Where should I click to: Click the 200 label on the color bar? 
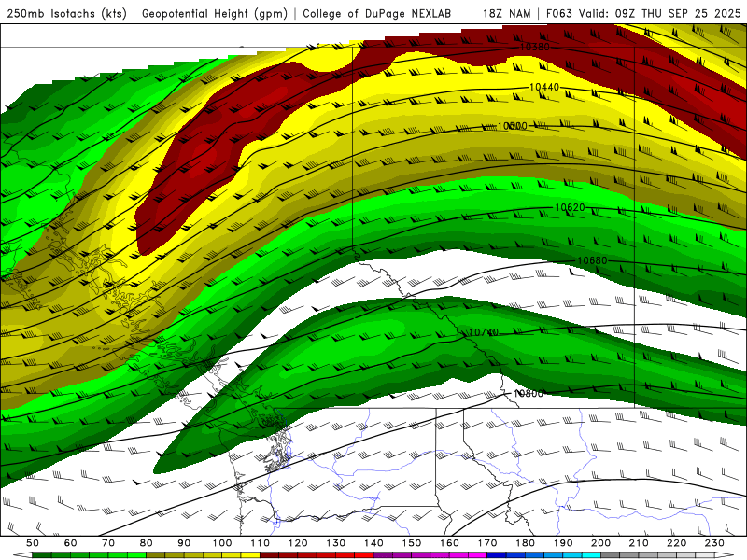pyautogui.click(x=600, y=543)
